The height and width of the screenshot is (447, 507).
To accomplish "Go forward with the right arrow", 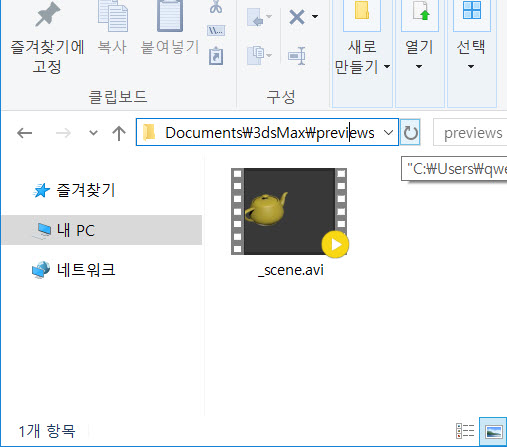I will coord(63,133).
